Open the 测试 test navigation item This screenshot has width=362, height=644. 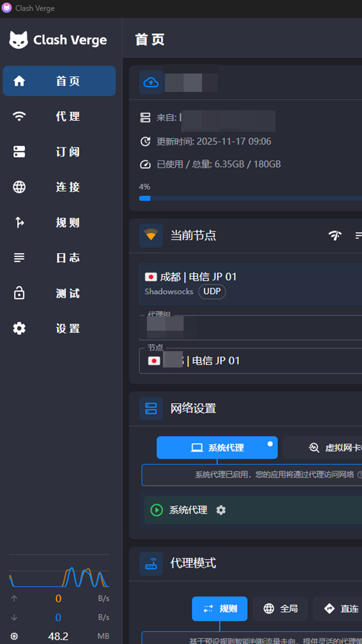pos(59,293)
